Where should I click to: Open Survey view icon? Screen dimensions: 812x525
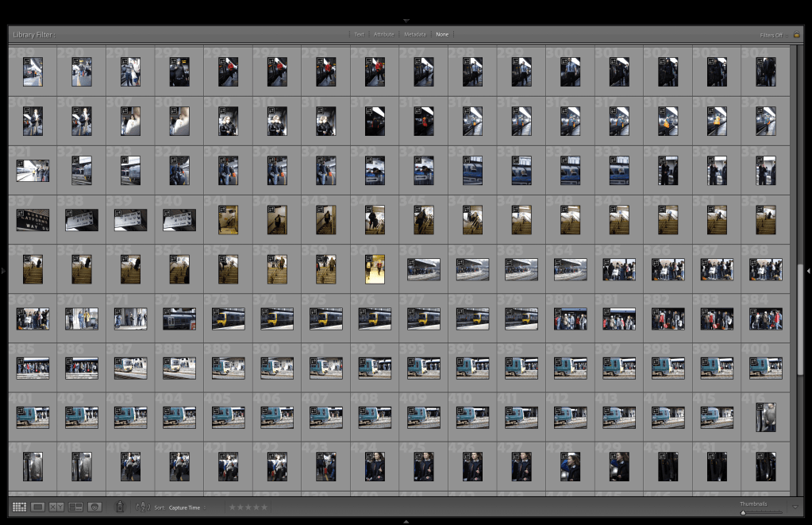(x=75, y=507)
